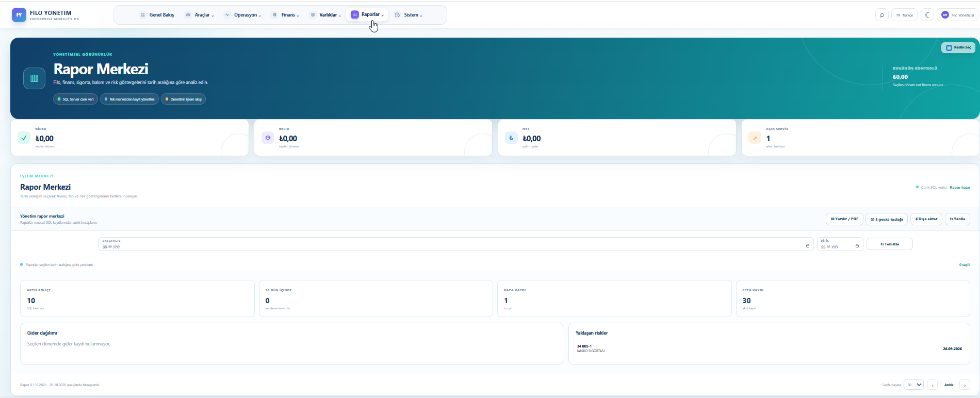Click the Ceza Kaydı card value 30
This screenshot has width=980, height=398.
(746, 301)
